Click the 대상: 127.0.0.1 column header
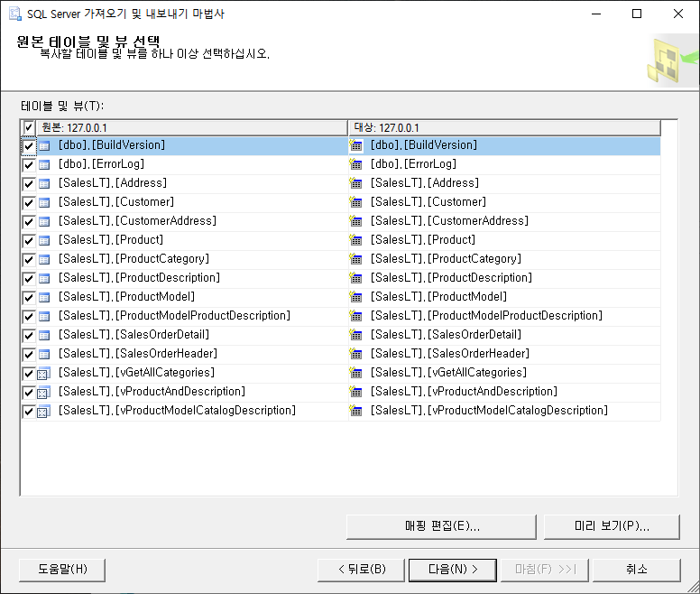700x594 pixels. (504, 127)
